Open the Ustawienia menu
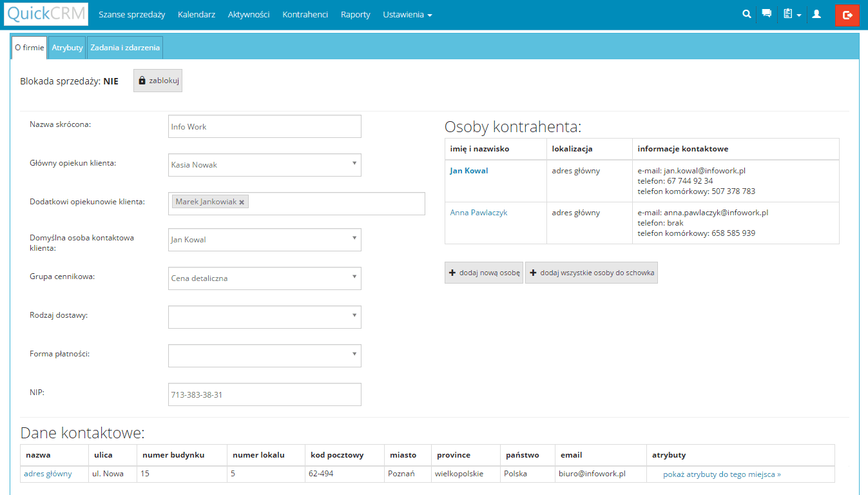The image size is (868, 495). point(407,14)
